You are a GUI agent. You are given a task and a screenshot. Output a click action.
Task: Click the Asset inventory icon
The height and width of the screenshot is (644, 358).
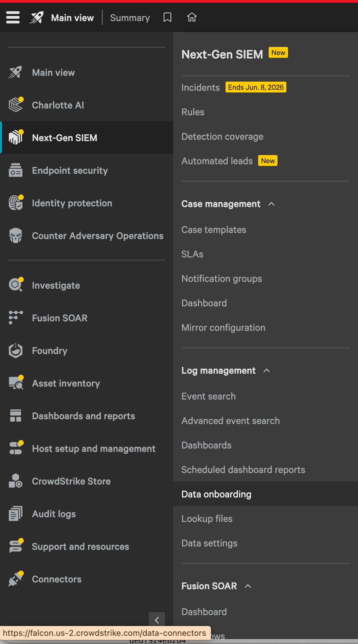point(16,383)
